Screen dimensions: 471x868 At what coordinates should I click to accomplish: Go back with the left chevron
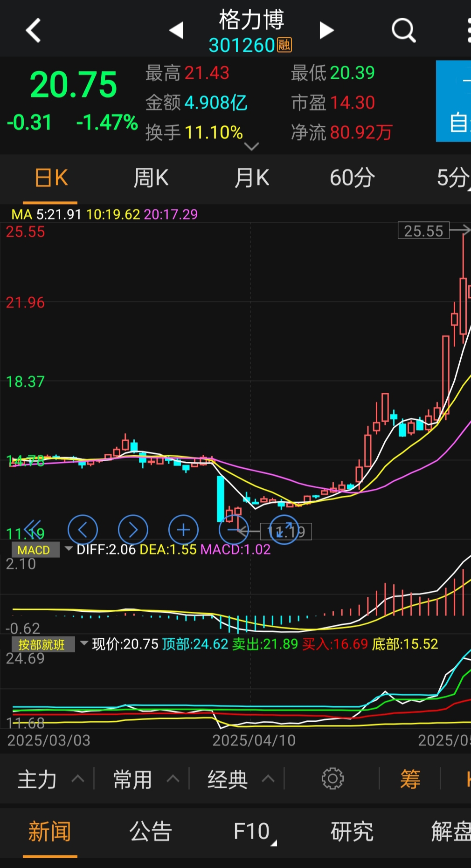point(34,31)
